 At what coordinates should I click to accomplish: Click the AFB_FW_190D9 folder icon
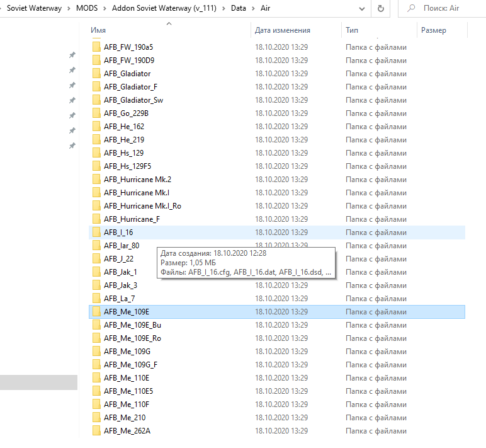(96, 60)
